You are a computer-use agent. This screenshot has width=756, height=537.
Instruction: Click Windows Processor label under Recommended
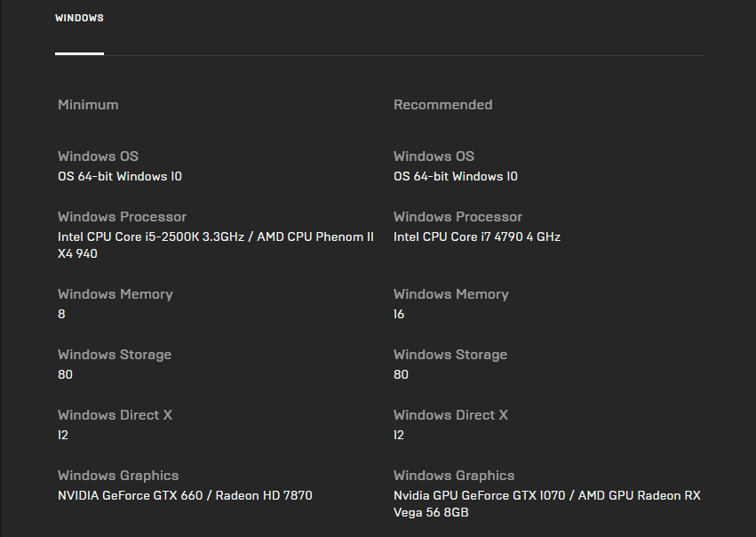(x=458, y=217)
